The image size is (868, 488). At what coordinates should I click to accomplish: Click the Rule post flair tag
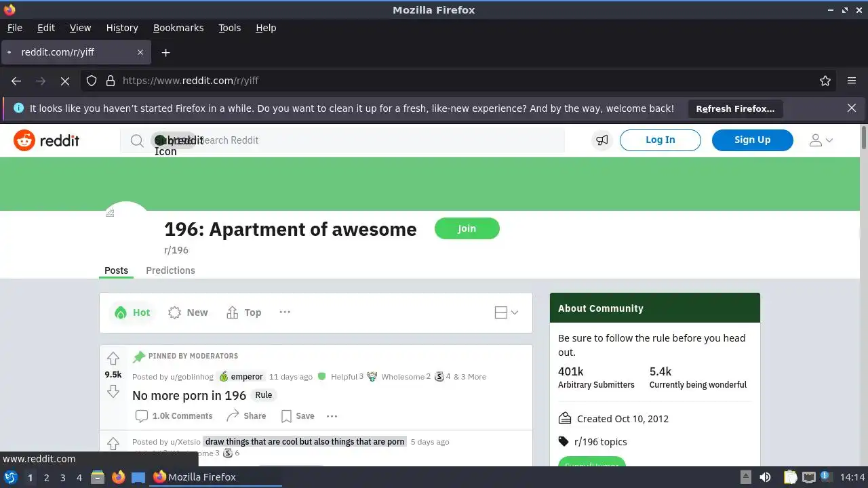click(x=264, y=395)
